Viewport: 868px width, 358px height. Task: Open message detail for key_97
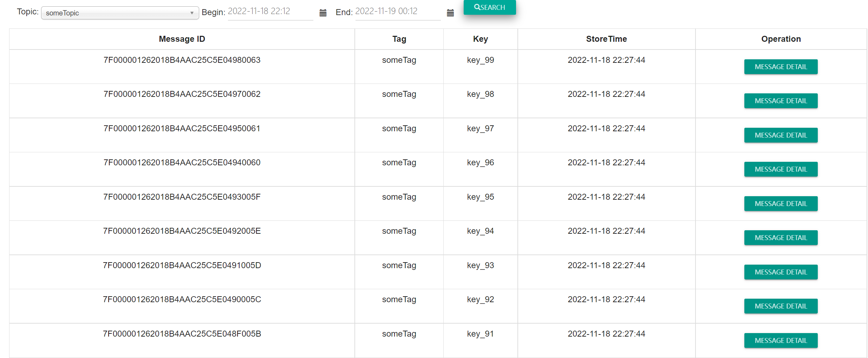[781, 135]
